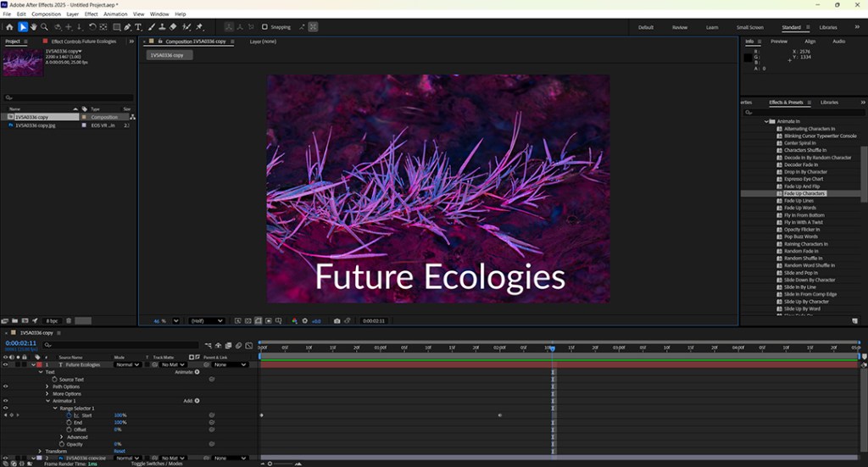This screenshot has width=868, height=467.
Task: Select the Zoom magnifier tool
Action: 45,27
